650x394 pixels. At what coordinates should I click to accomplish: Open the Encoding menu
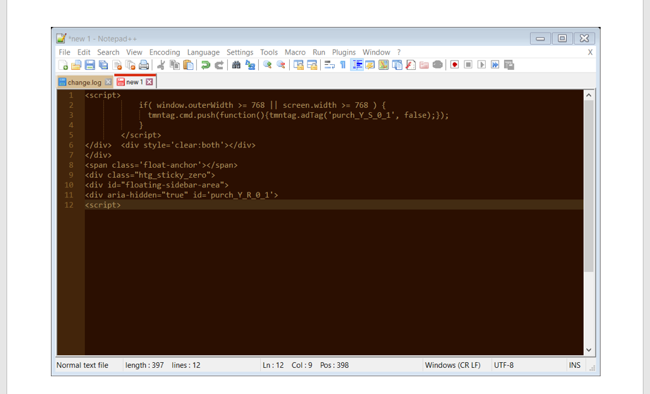(x=165, y=52)
